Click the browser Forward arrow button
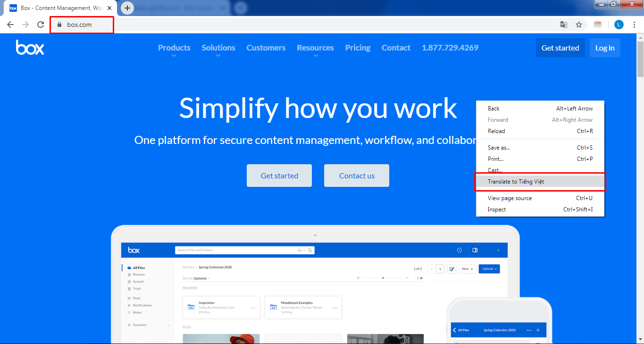The height and width of the screenshot is (344, 644). (25, 25)
